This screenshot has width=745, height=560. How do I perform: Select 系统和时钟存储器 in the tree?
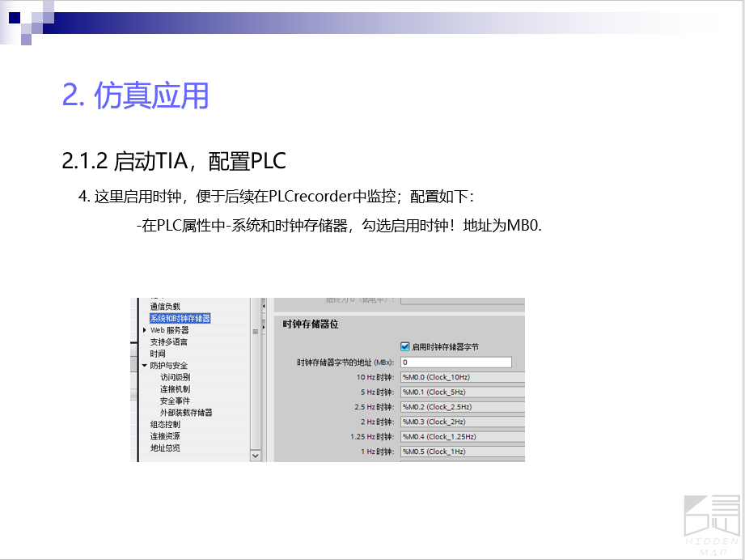point(180,318)
